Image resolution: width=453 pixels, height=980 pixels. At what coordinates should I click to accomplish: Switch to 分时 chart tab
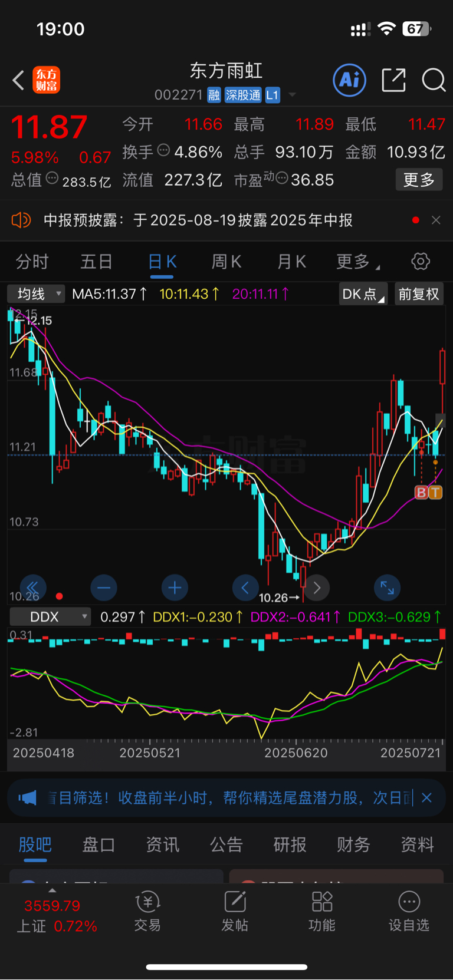[32, 262]
